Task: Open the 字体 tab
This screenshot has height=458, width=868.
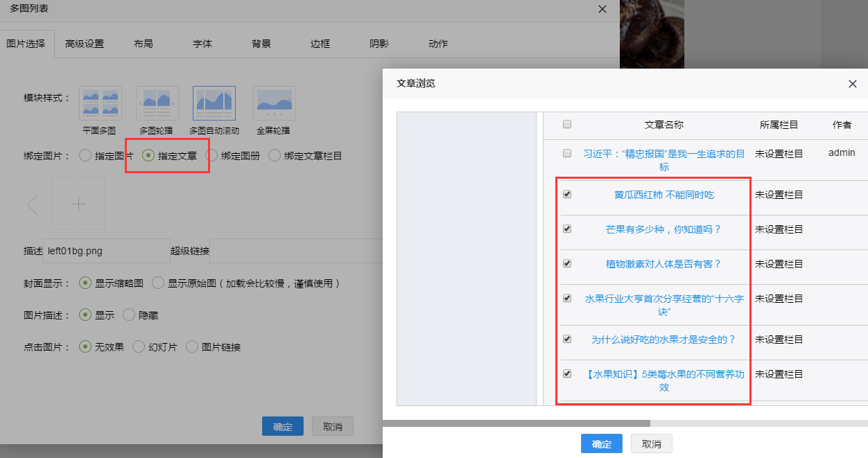Action: (202, 44)
